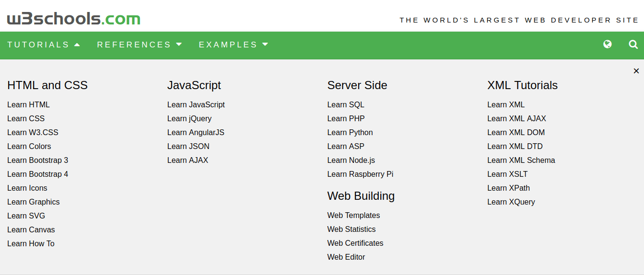The height and width of the screenshot is (275, 644).
Task: Expand the References dropdown menu
Action: click(140, 45)
